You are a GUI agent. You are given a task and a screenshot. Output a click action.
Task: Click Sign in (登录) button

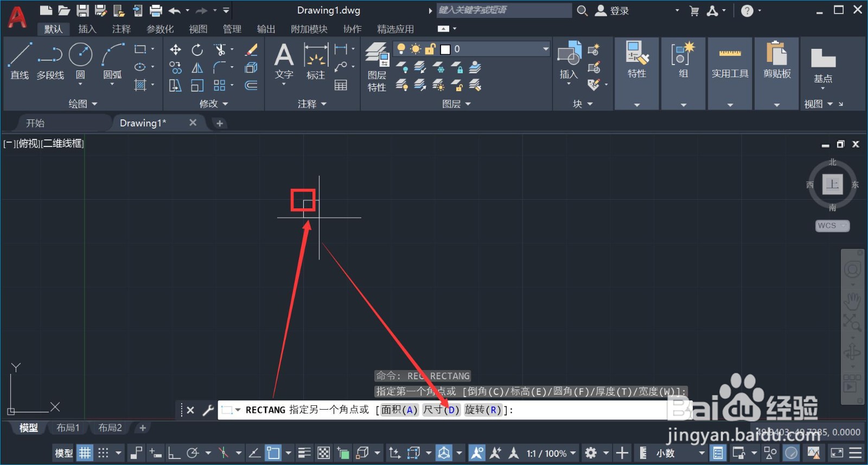point(612,10)
